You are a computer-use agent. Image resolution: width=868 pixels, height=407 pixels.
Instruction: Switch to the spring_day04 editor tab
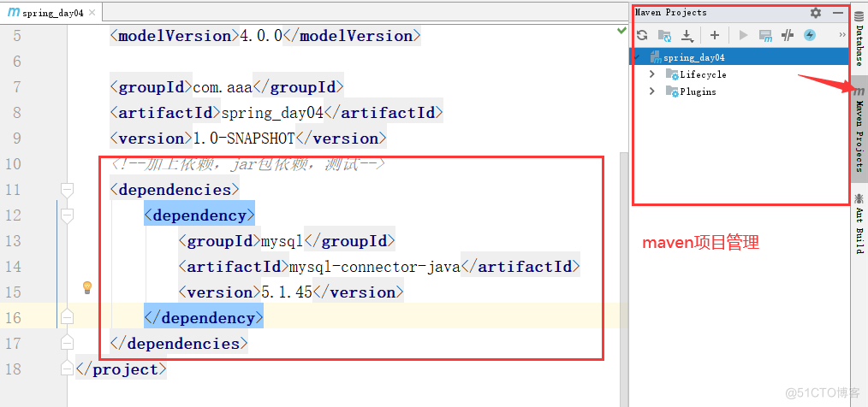tap(51, 12)
